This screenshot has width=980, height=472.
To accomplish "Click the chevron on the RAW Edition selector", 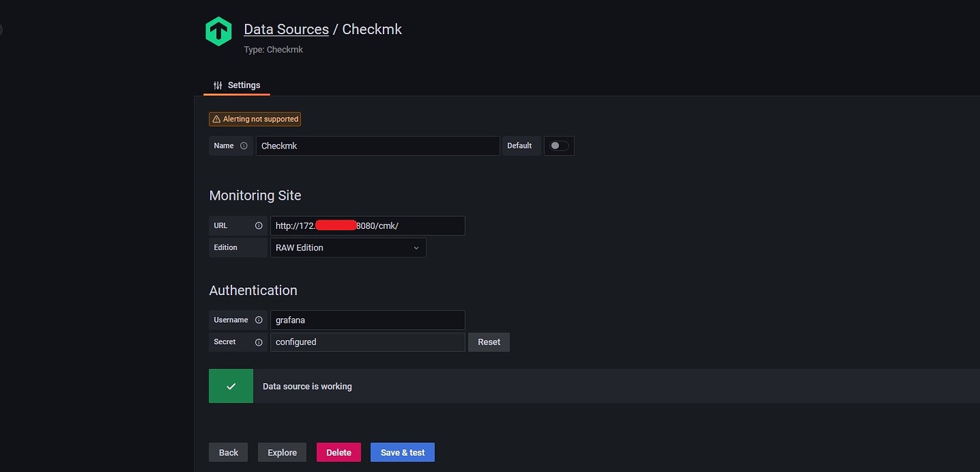I will point(416,247).
